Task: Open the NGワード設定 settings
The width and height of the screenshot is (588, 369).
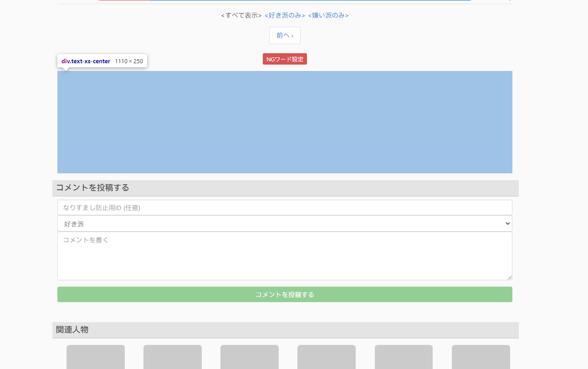Action: tap(285, 59)
